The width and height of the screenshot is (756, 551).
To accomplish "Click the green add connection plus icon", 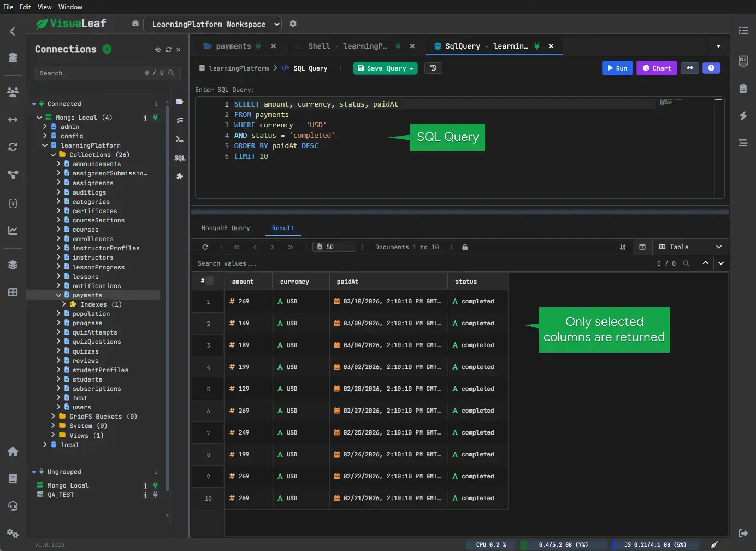I will coord(107,49).
